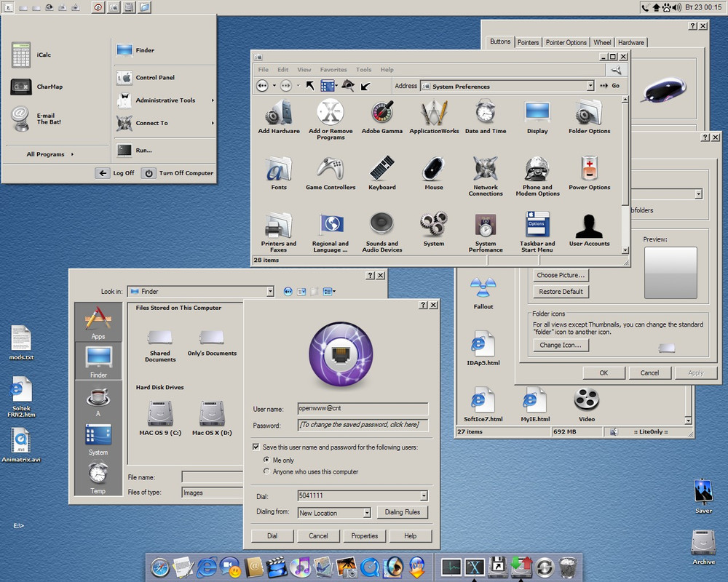The image size is (728, 582).
Task: Click Log Off in start menu
Action: (x=115, y=173)
